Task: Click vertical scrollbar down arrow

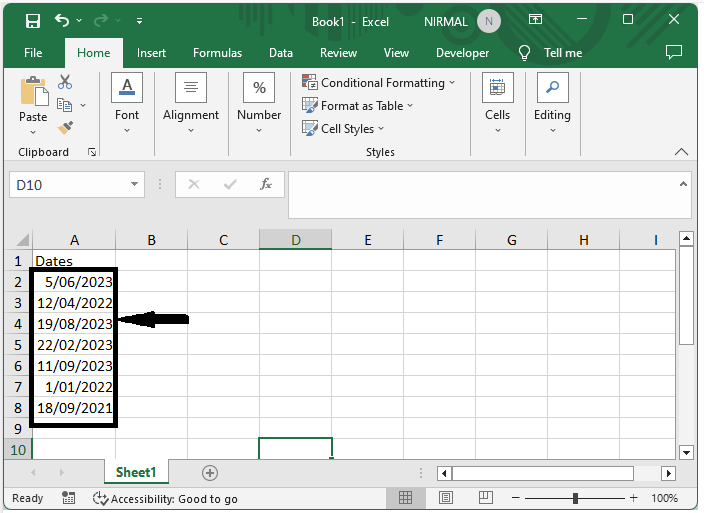Action: 686,452
